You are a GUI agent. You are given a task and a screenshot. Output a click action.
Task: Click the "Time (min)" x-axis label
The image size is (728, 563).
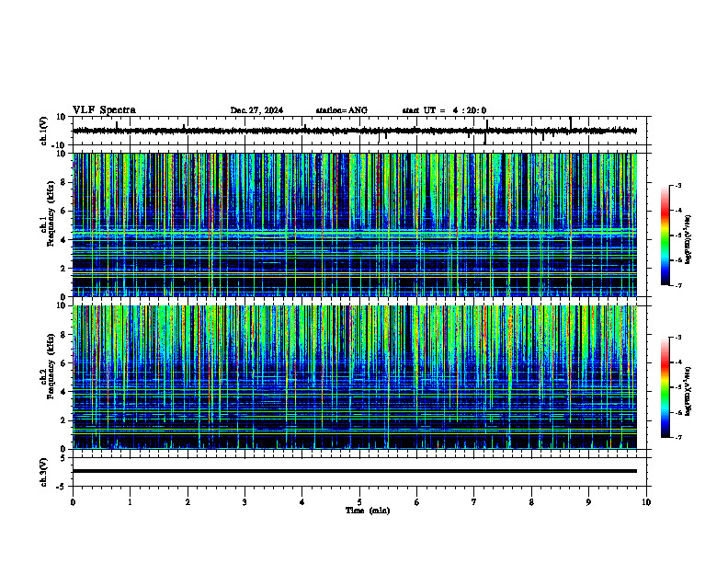pyautogui.click(x=368, y=511)
